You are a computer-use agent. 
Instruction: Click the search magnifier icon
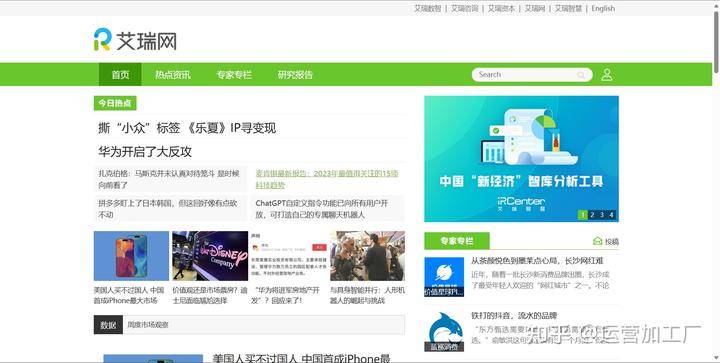(x=581, y=75)
